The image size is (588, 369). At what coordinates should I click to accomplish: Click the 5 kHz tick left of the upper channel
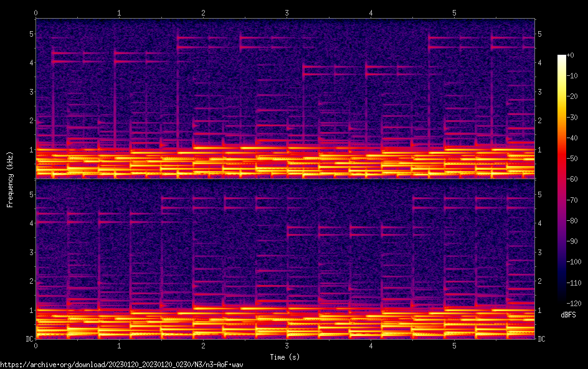coord(30,34)
